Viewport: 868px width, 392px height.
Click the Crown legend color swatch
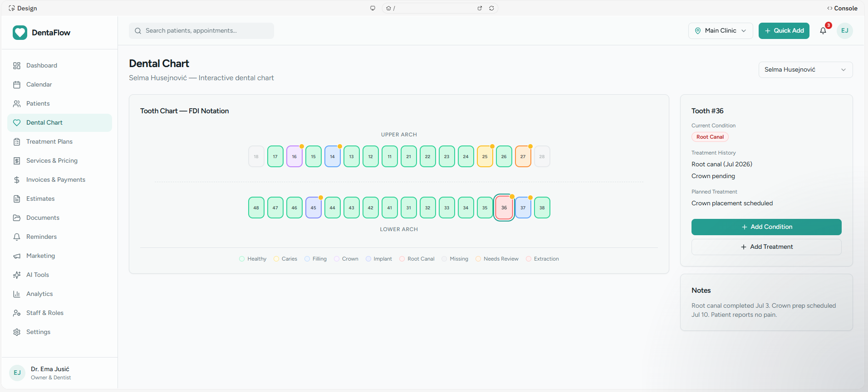pyautogui.click(x=337, y=259)
